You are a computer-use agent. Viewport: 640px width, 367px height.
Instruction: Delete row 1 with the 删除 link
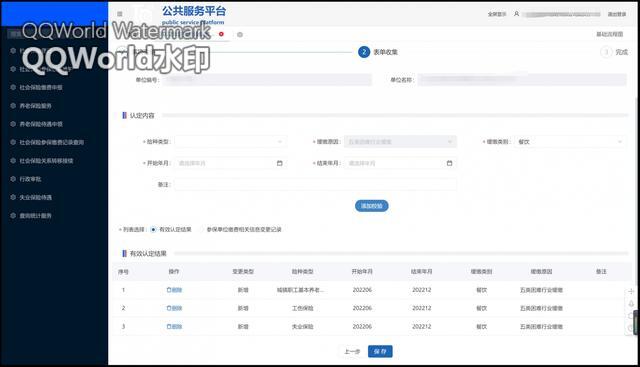coord(174,290)
